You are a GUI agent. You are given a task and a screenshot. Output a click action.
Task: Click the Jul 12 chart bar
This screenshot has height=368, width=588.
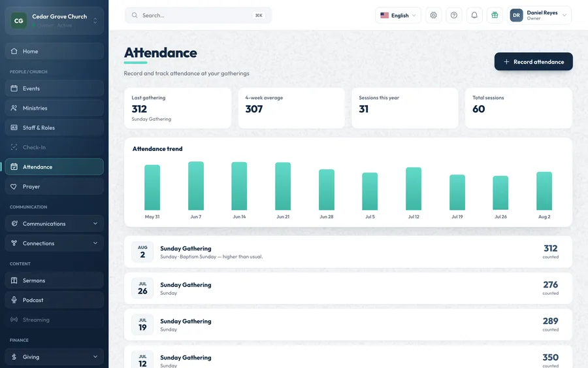tap(414, 189)
